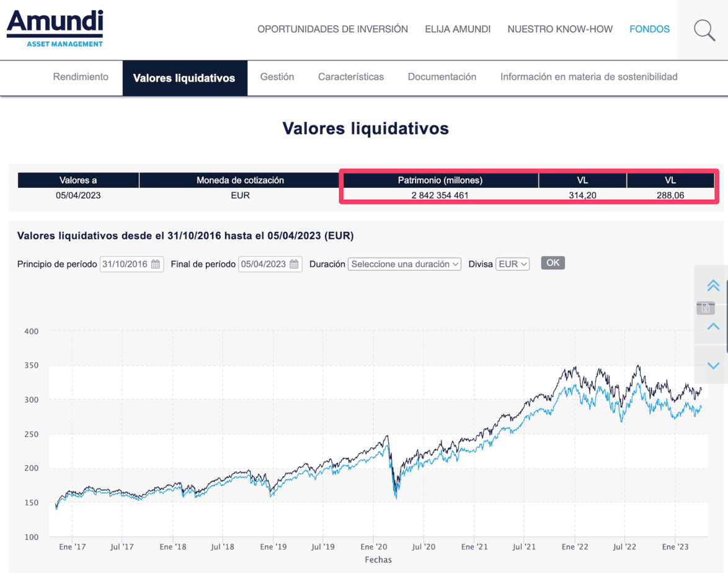Image resolution: width=728 pixels, height=573 pixels.
Task: Open the Características tab
Action: [351, 77]
